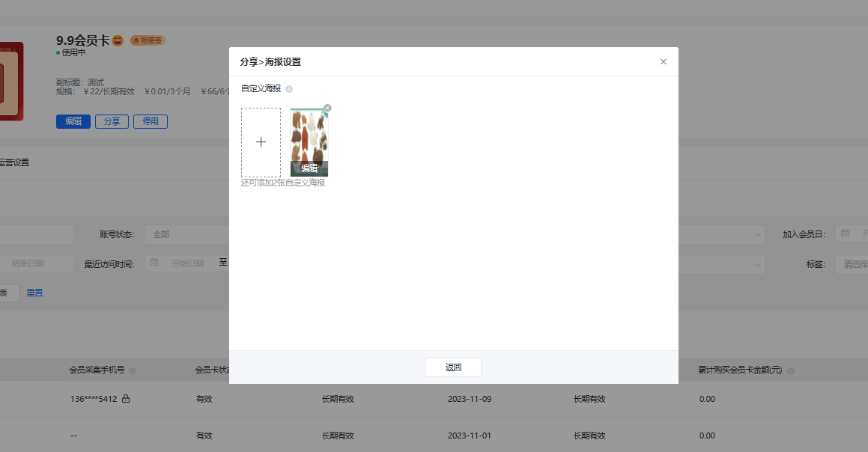Click info icon beside 会员采集手机号 header
Screen dimensions: 868x452
point(133,371)
